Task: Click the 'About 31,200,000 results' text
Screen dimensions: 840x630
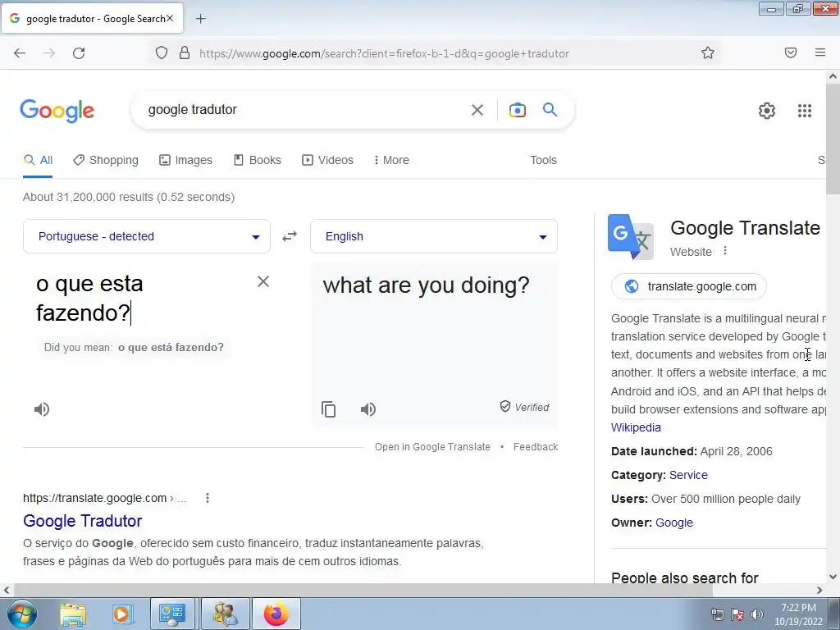Action: click(x=129, y=197)
